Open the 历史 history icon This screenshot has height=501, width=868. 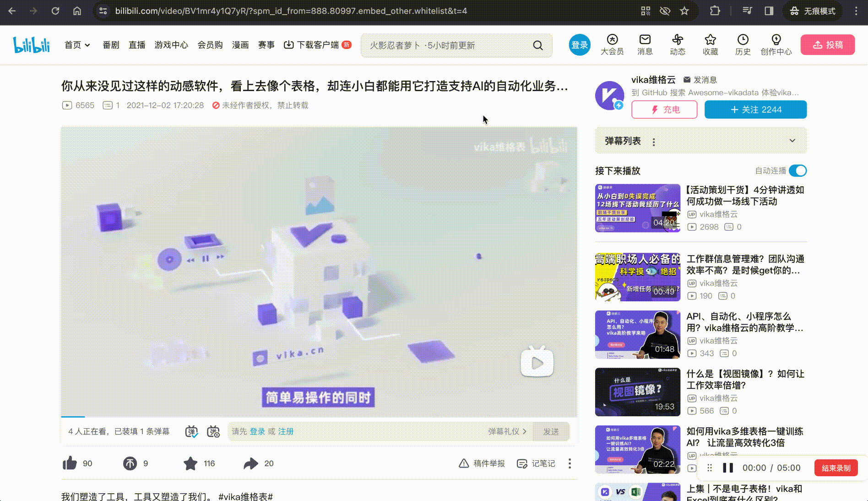pos(743,44)
